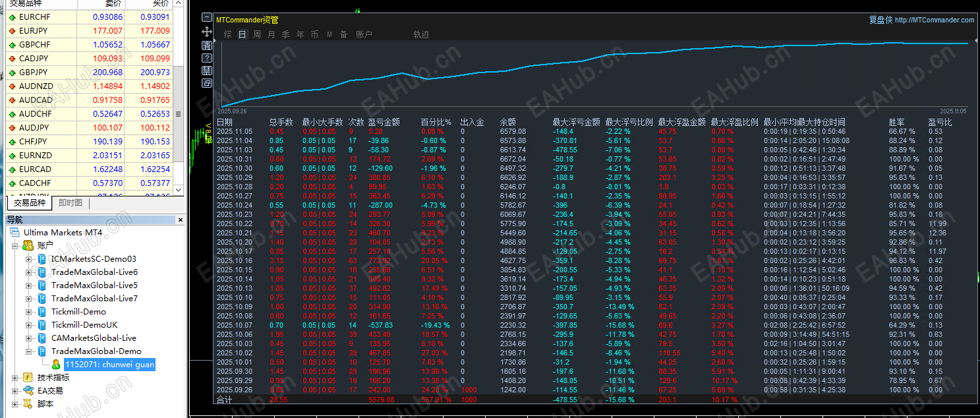Select the 日 daily tab
This screenshot has width=980, height=418.
click(243, 34)
